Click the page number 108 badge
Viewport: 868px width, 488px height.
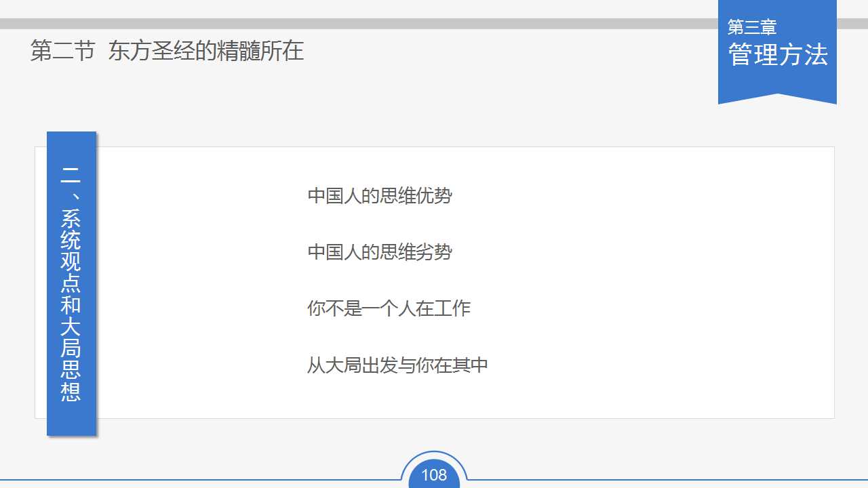point(434,474)
